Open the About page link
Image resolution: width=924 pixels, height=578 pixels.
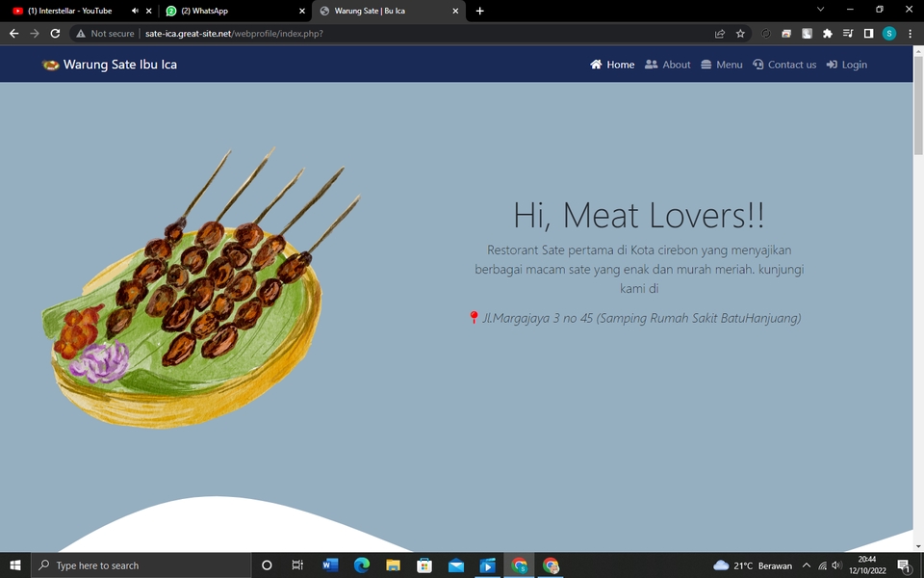tap(668, 65)
